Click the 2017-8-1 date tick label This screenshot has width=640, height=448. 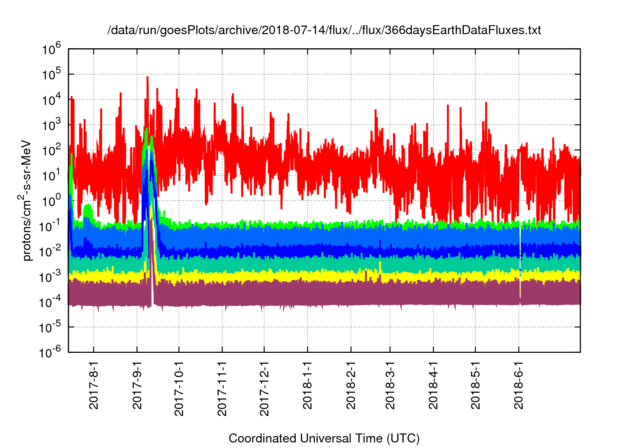coord(94,383)
